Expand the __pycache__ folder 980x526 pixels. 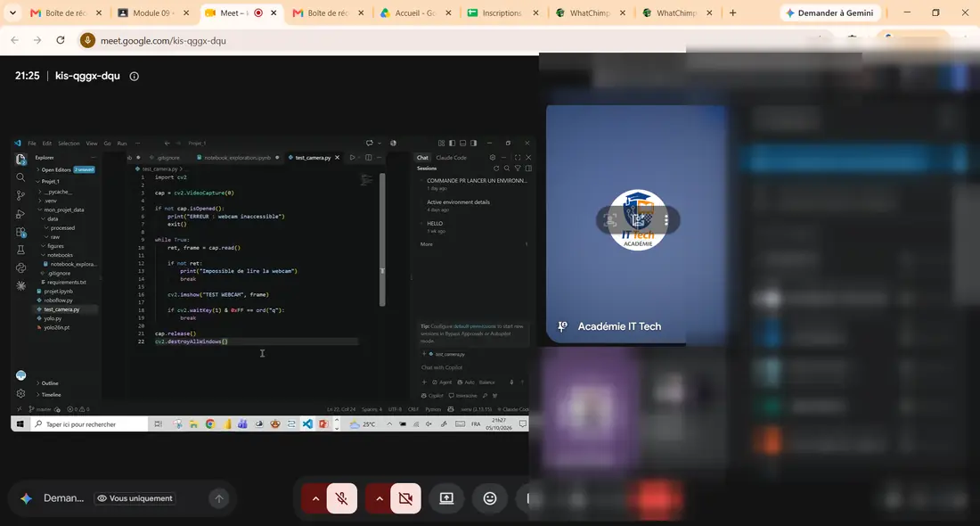(57, 192)
